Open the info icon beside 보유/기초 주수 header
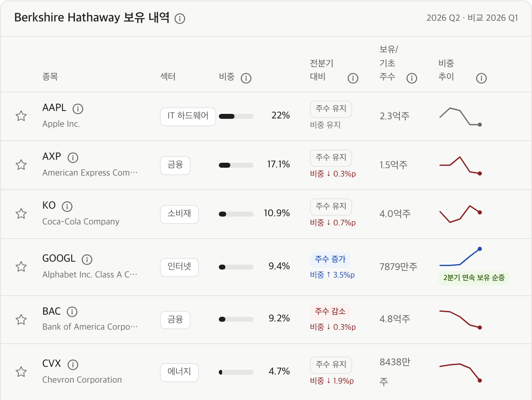Image resolution: width=532 pixels, height=400 pixels. coord(412,78)
